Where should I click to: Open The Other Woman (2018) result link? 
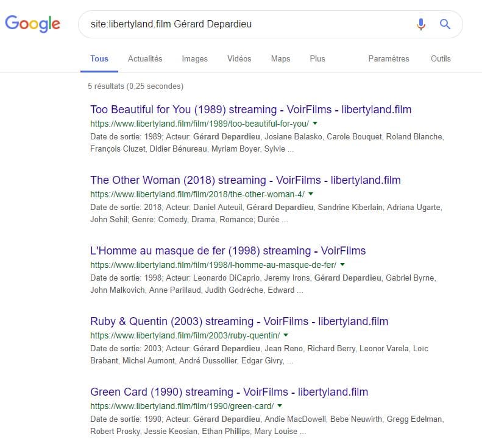(246, 180)
